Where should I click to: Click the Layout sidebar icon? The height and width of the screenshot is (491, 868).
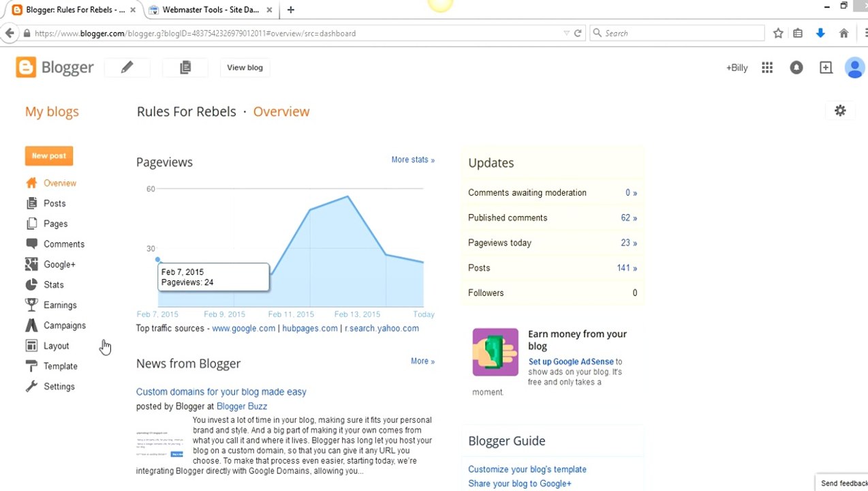tap(31, 346)
